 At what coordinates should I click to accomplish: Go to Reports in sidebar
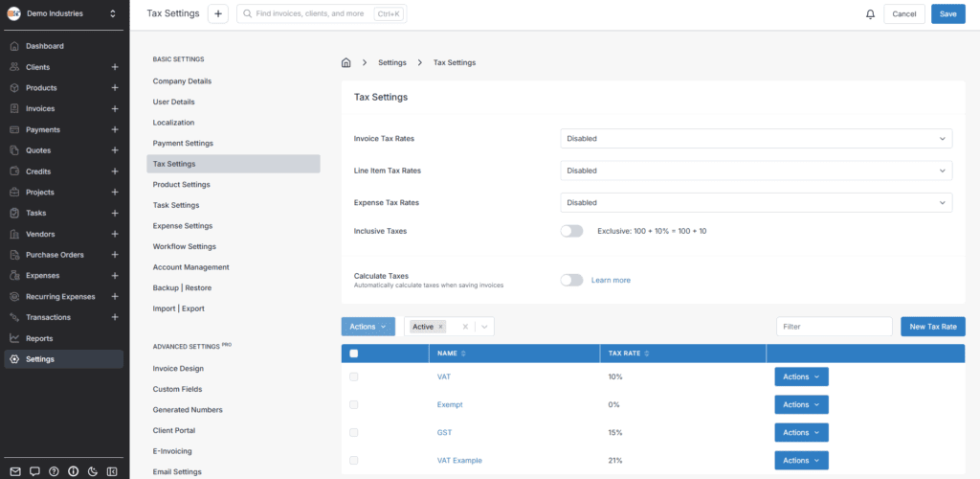pos(39,338)
